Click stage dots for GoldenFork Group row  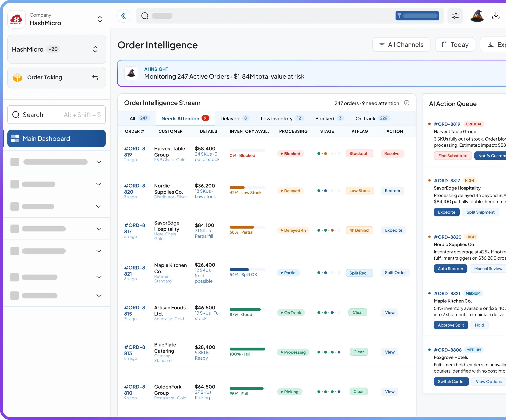[x=329, y=392]
